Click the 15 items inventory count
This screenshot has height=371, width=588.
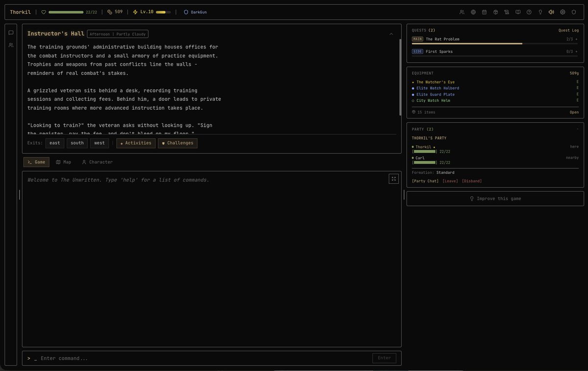click(x=423, y=112)
